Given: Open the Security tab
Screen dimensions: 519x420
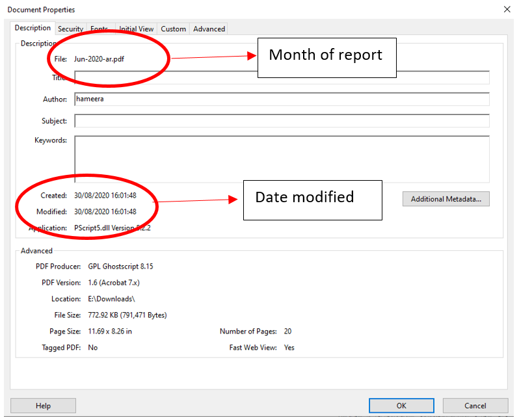Looking at the screenshot, I should pos(70,29).
